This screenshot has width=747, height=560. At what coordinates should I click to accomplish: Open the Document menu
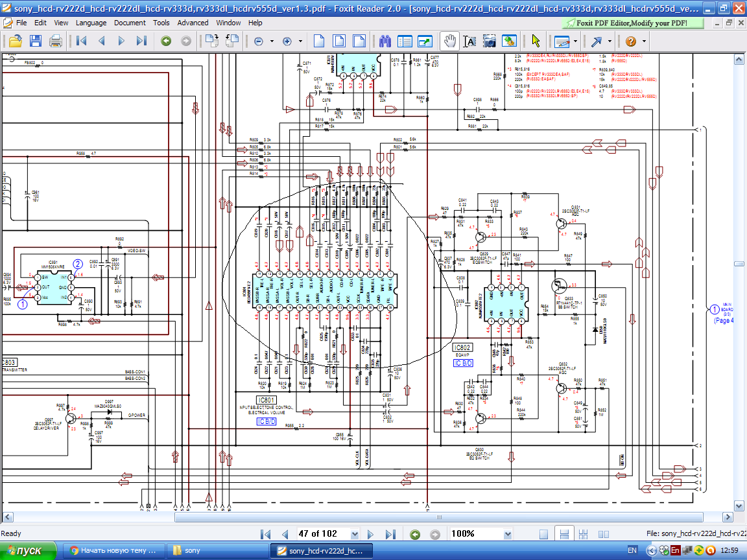(130, 23)
